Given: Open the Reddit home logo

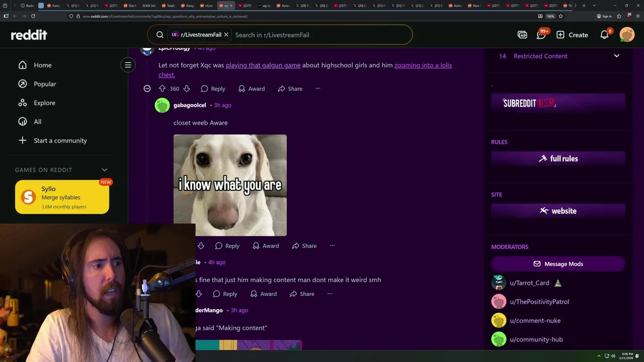Looking at the screenshot, I should pos(29,35).
